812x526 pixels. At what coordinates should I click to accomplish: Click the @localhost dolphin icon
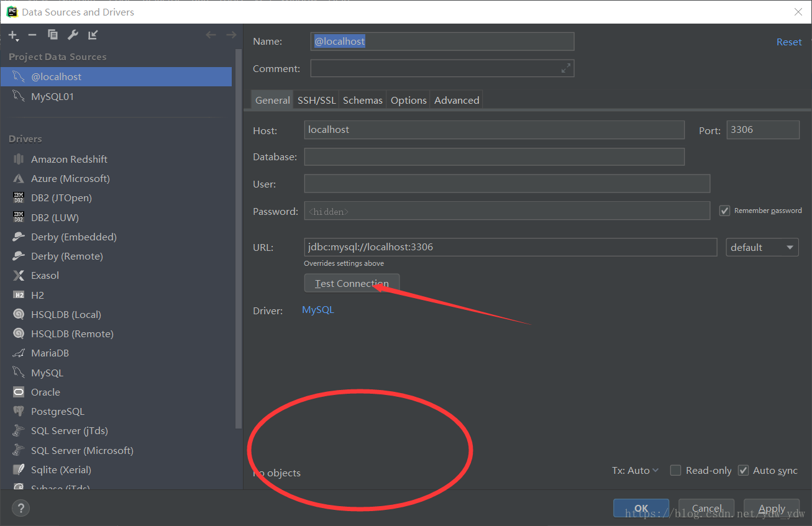point(19,76)
